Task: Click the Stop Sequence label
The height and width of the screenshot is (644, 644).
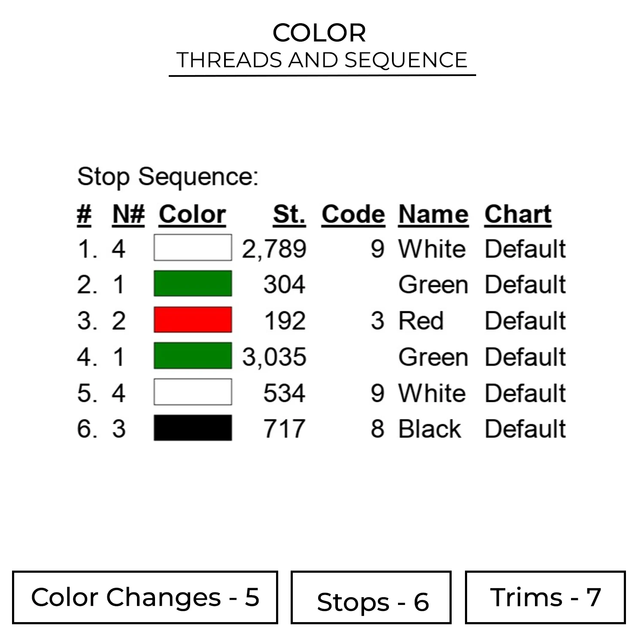Action: tap(168, 176)
